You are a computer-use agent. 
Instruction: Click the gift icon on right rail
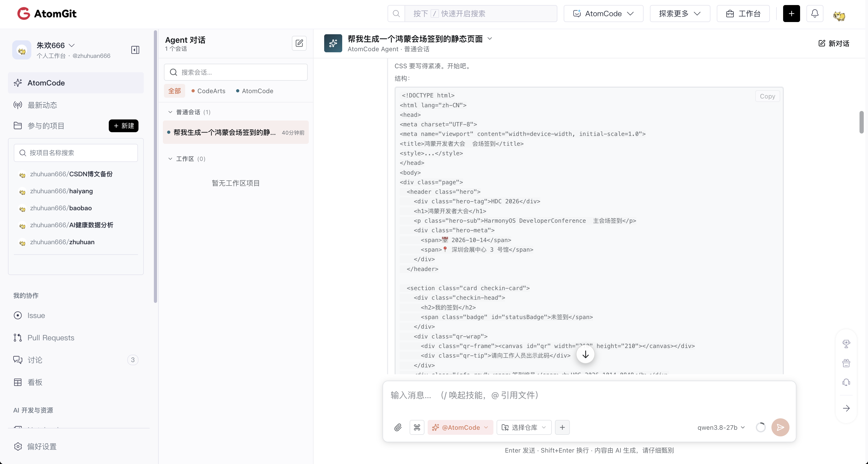tap(846, 363)
